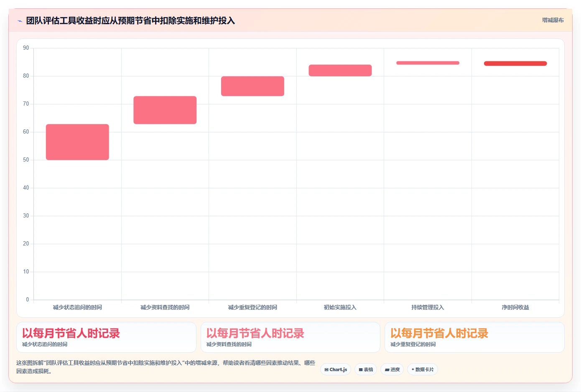581x392 pixels.
Task: Click the 减少状态追问的时间 waterfall bar
Action: [77, 142]
